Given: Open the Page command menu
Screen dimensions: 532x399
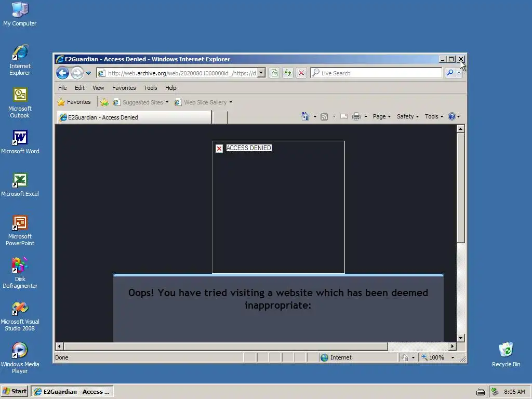Looking at the screenshot, I should coord(382,116).
